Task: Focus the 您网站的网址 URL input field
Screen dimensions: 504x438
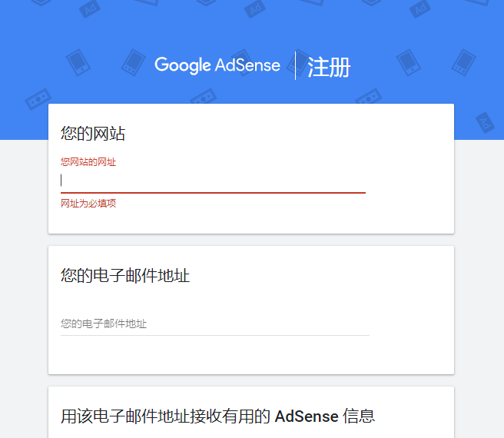Action: click(x=213, y=181)
